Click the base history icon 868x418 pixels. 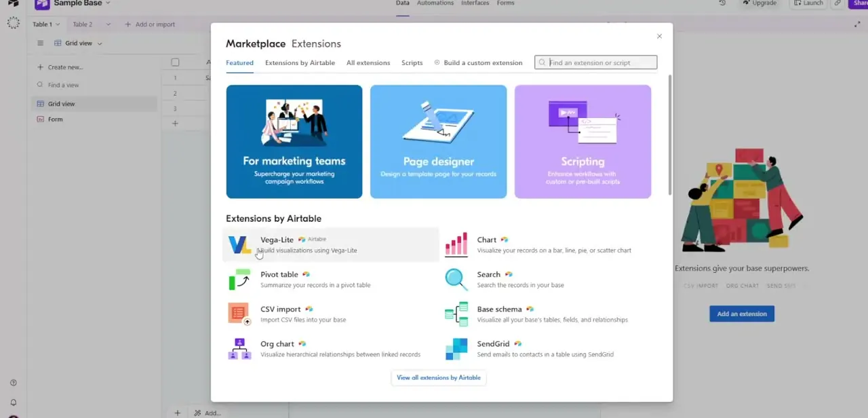tap(723, 3)
